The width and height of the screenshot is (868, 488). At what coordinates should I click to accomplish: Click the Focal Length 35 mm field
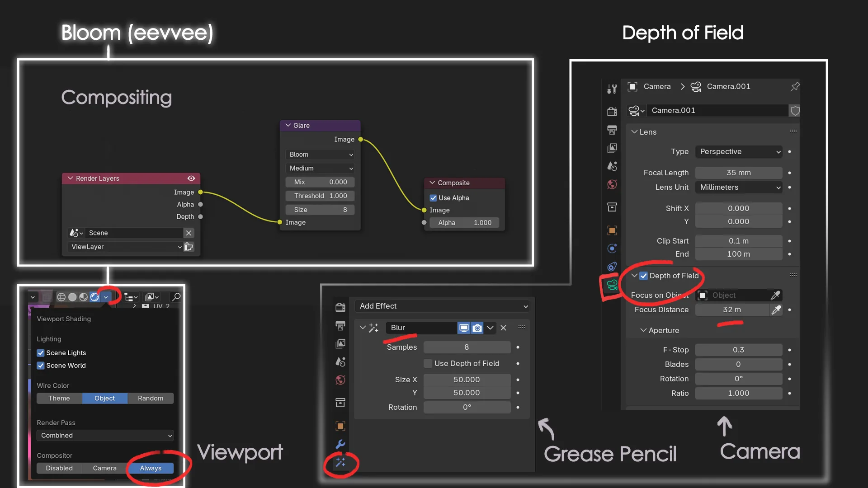pyautogui.click(x=739, y=173)
